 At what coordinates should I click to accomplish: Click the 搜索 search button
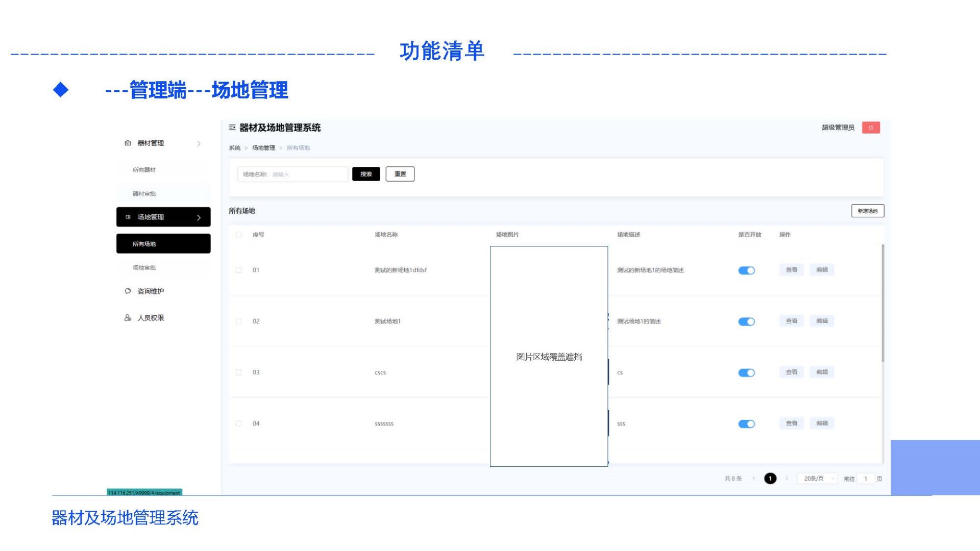point(366,174)
